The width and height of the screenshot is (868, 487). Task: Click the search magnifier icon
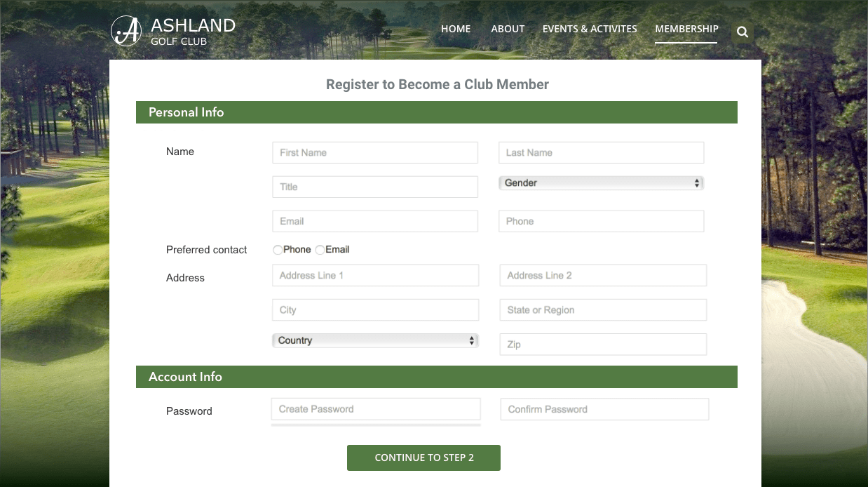tap(742, 32)
